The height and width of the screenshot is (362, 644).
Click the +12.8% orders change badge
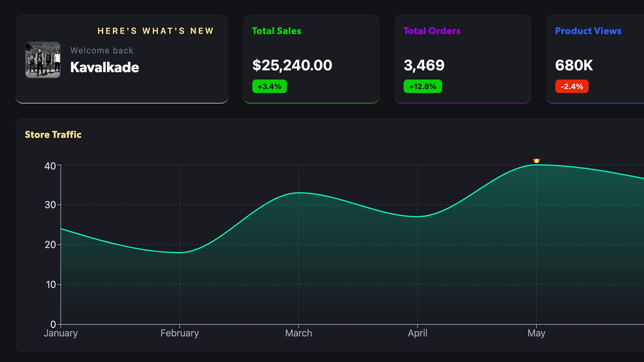pyautogui.click(x=423, y=86)
